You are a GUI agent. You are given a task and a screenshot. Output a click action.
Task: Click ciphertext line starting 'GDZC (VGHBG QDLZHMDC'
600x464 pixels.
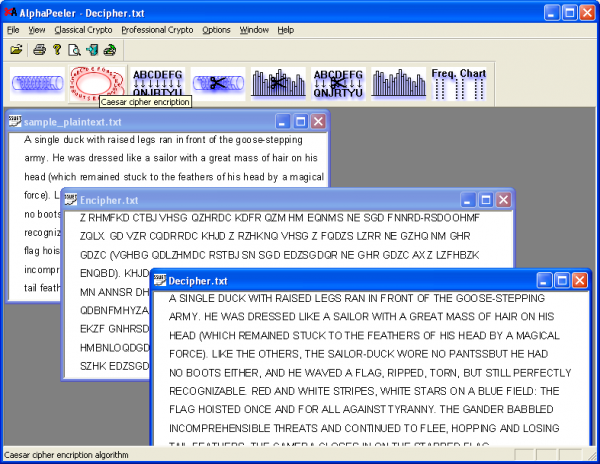tap(279, 255)
